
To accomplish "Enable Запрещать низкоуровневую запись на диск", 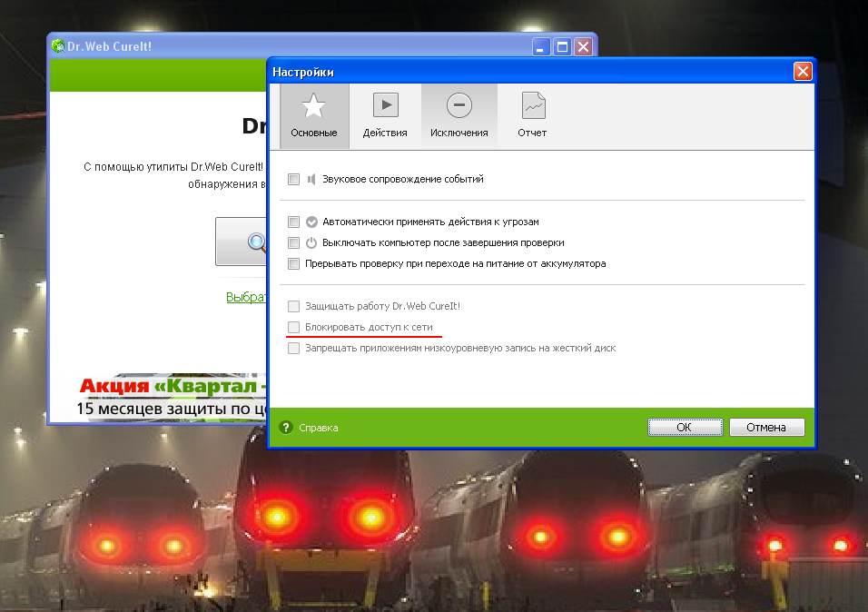I will tap(293, 348).
